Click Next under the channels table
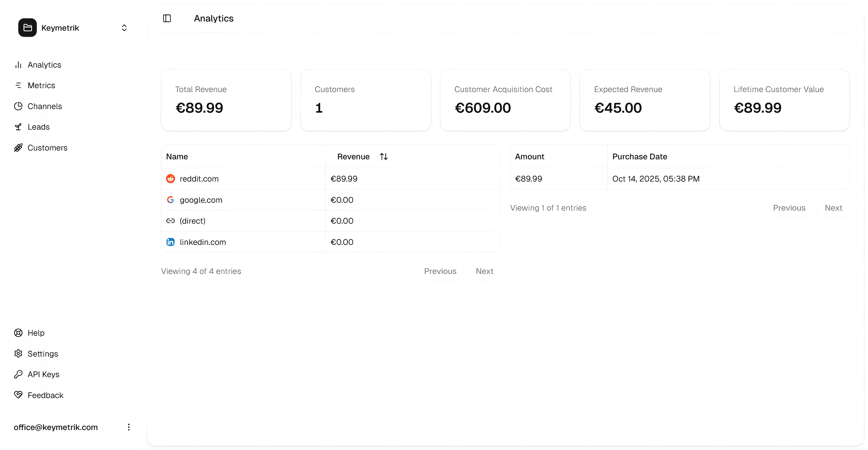 click(484, 271)
